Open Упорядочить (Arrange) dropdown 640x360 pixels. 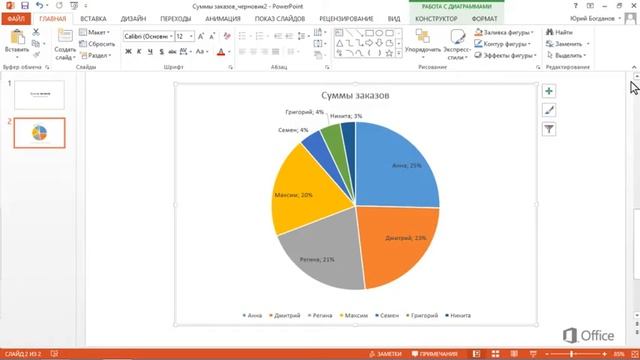click(423, 45)
